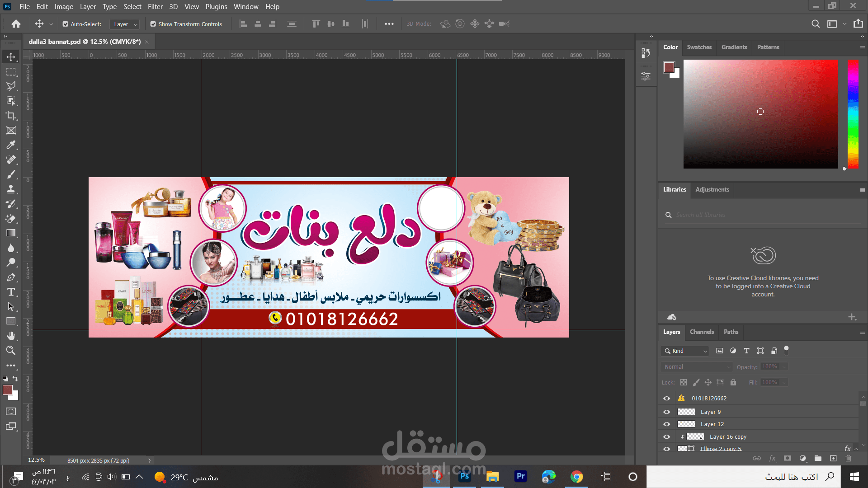Open the Filter menu
868x488 pixels.
coord(155,6)
